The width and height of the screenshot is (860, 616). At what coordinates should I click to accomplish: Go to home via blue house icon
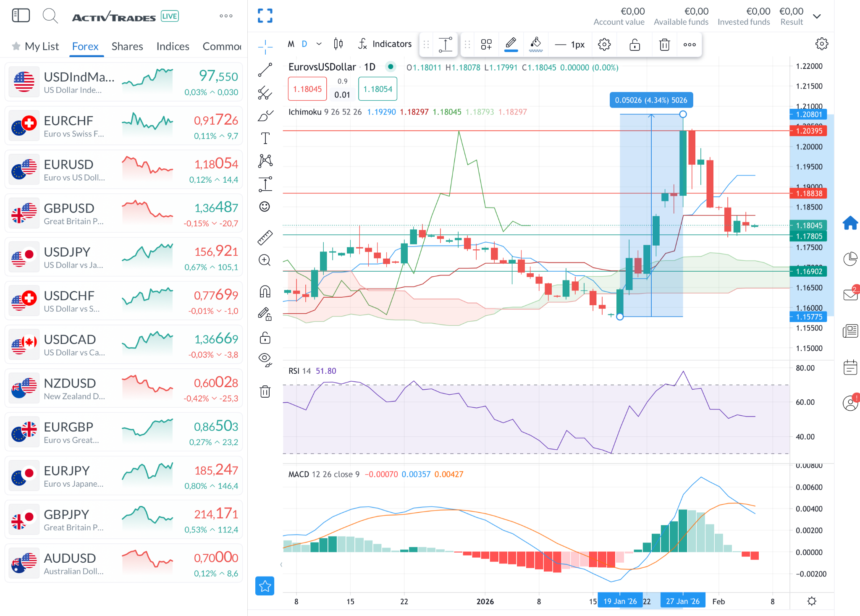coord(850,223)
